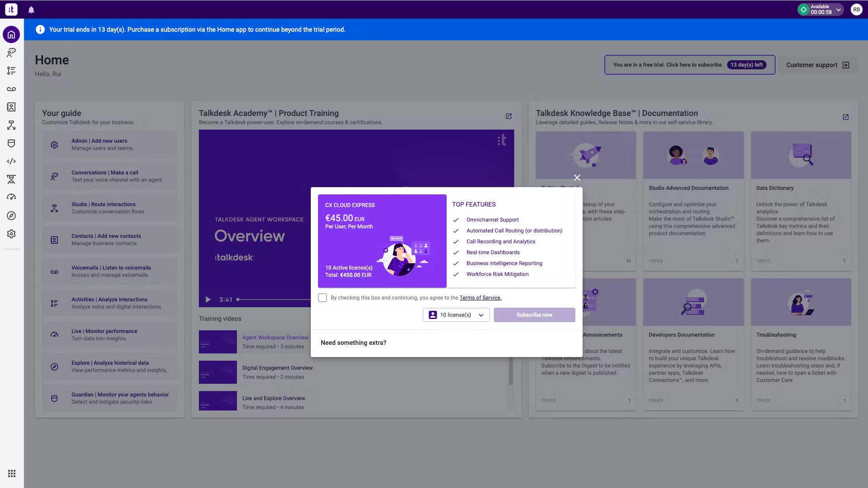Click info icon in trial banner
Viewport: 868px width, 488px height.
click(40, 29)
